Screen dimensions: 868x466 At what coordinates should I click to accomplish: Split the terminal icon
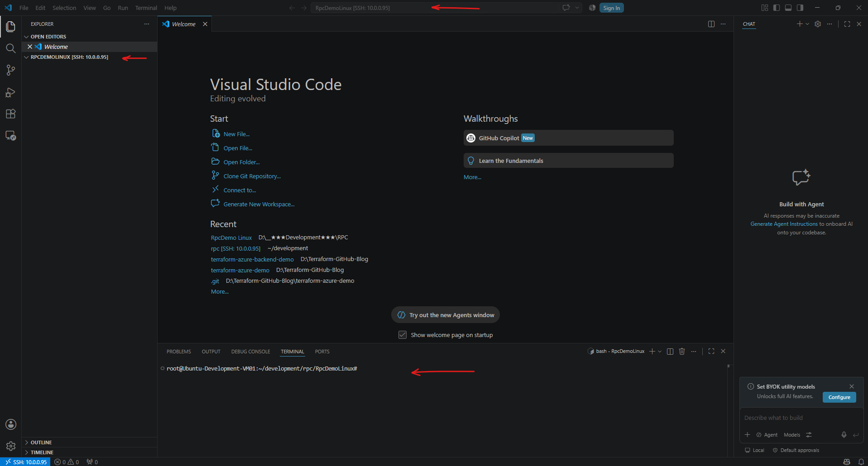coord(670,351)
